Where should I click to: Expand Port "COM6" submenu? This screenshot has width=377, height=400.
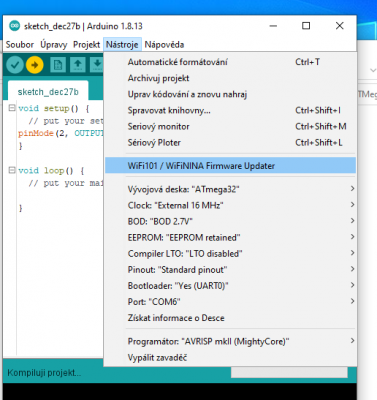[x=230, y=302]
